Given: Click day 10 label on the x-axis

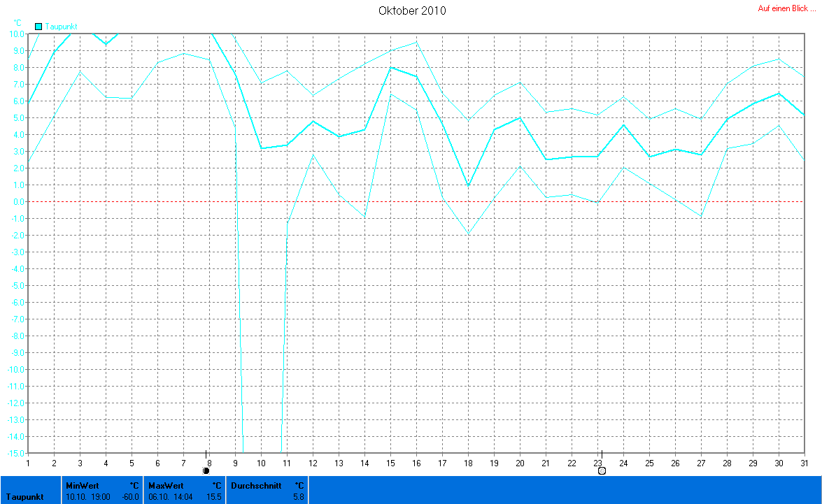Looking at the screenshot, I should [261, 463].
